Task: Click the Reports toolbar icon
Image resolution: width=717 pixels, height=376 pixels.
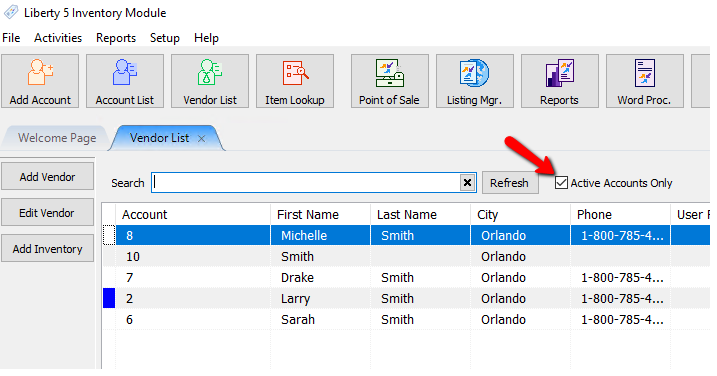Action: [560, 81]
